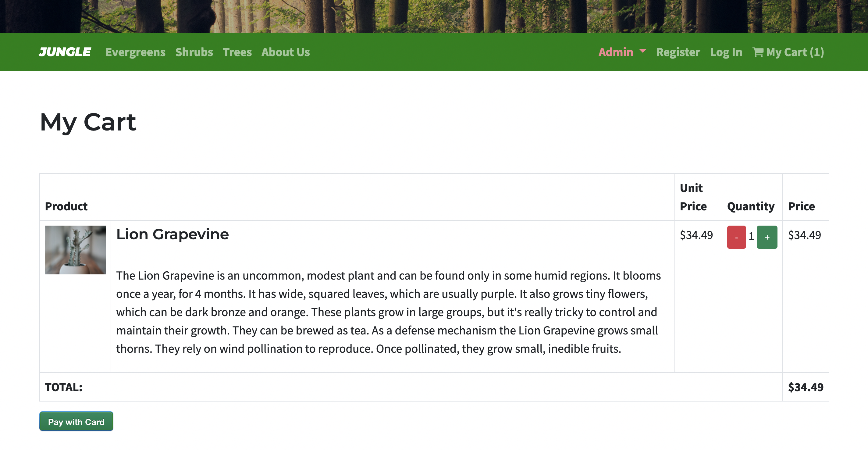
Task: Navigate to the Evergreens section
Action: (135, 52)
